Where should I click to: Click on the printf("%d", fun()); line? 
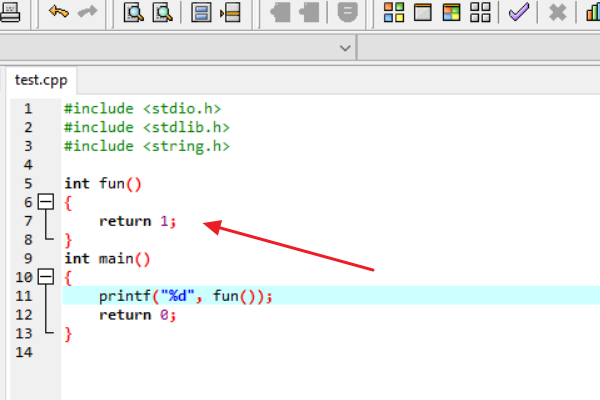[186, 296]
